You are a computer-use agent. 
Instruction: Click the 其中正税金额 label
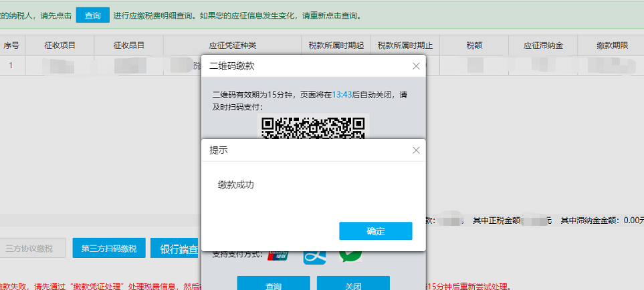pos(496,221)
